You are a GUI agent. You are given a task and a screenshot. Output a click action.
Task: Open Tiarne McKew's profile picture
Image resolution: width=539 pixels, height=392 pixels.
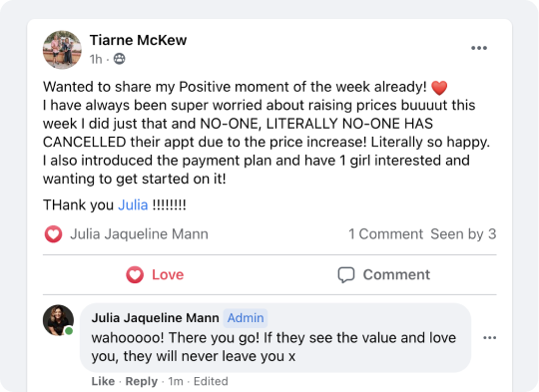tap(62, 50)
